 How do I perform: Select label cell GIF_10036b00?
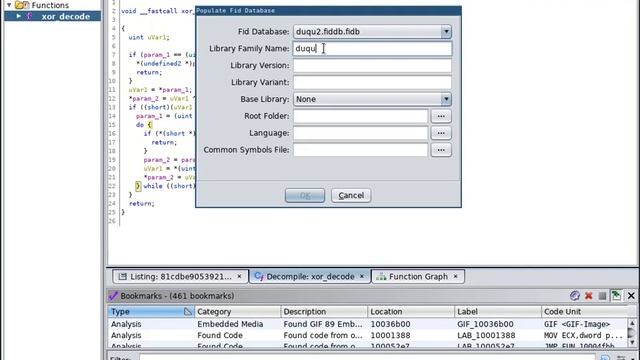(498, 324)
